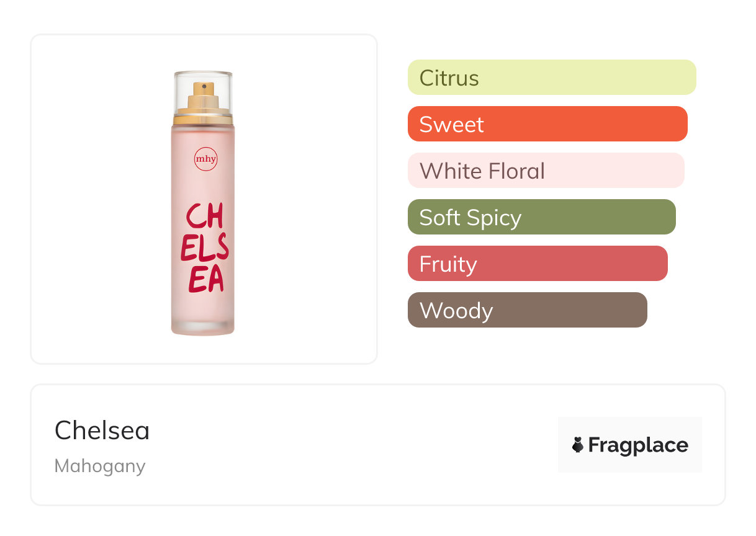This screenshot has width=756, height=536.
Task: Click the Fragplace wordmark text
Action: (x=638, y=445)
